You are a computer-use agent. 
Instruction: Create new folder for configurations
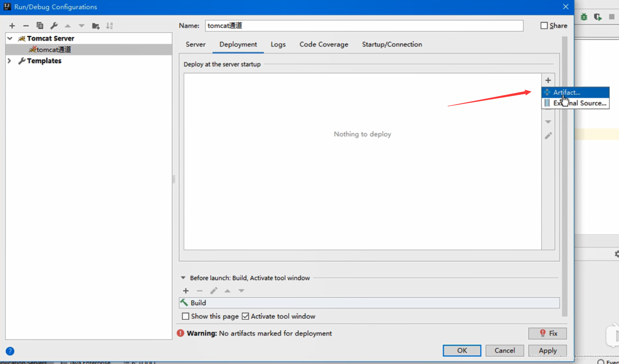point(96,26)
